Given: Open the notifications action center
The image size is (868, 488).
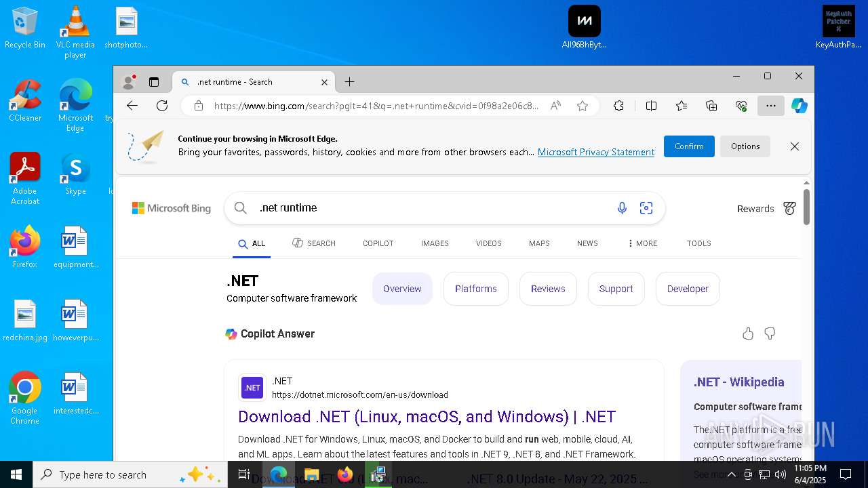Looking at the screenshot, I should [x=846, y=474].
